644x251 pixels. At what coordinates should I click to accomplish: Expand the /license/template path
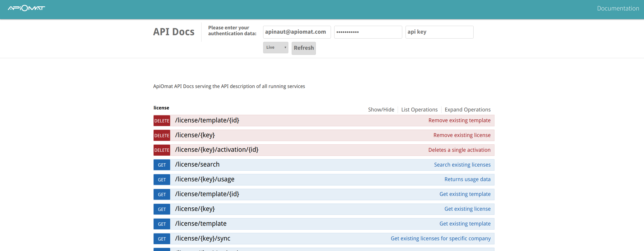click(201, 224)
